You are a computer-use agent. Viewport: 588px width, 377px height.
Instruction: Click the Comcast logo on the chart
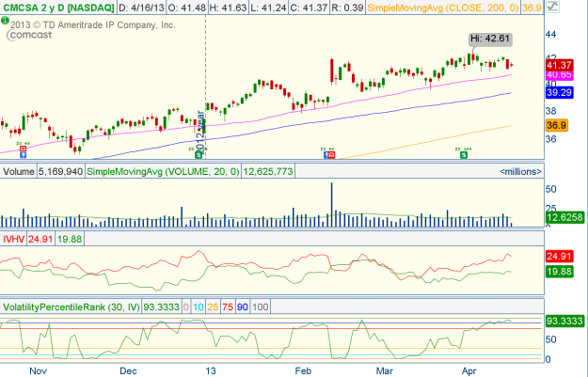[x=28, y=38]
